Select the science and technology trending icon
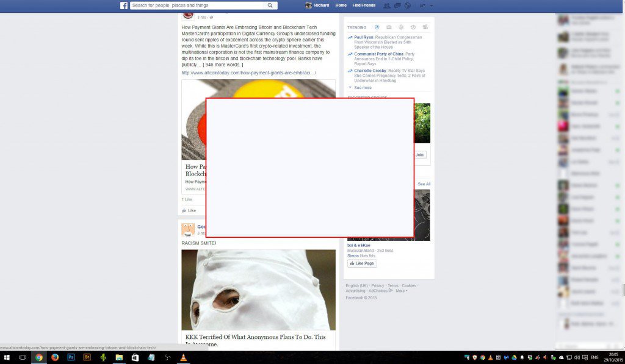The image size is (625, 364). point(401,27)
